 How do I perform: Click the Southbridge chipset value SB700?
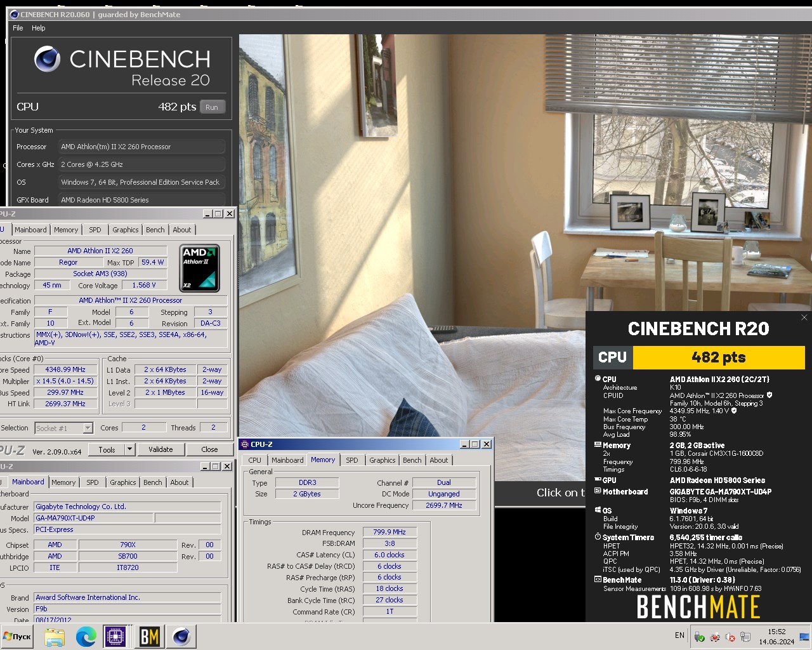click(x=128, y=556)
